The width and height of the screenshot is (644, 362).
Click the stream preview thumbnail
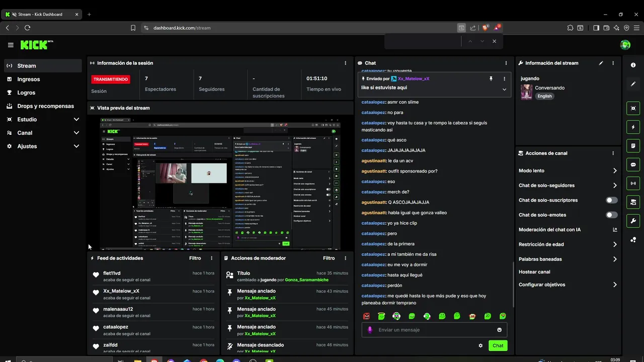point(220,183)
